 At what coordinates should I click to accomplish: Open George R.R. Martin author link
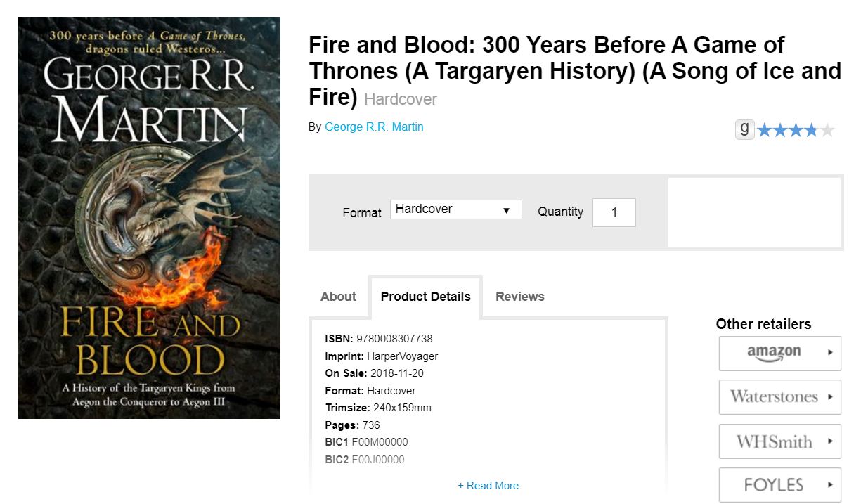point(374,127)
